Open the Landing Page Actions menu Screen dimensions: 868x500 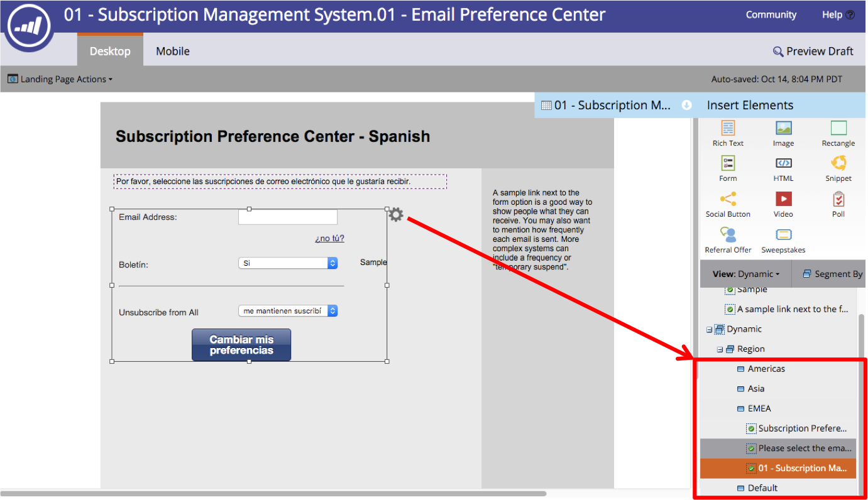point(60,79)
